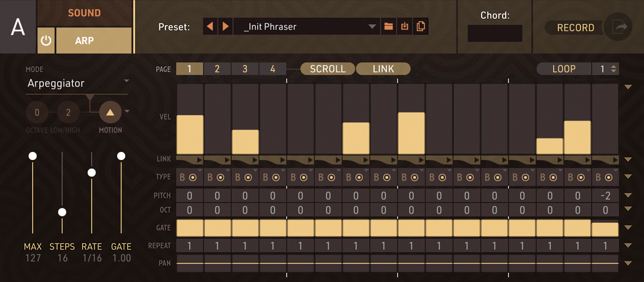Expand the REPEAT row menu arrow
The height and width of the screenshot is (282, 644).
pyautogui.click(x=628, y=245)
